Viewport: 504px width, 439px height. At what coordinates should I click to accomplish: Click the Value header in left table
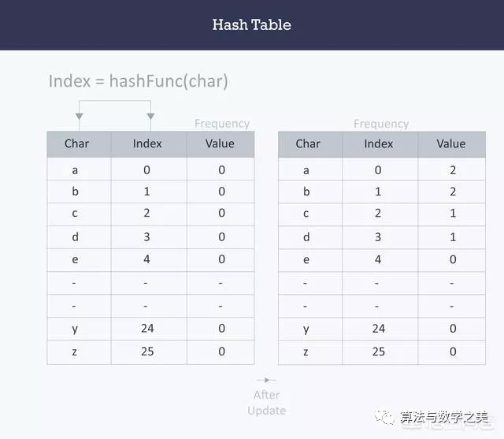click(220, 143)
